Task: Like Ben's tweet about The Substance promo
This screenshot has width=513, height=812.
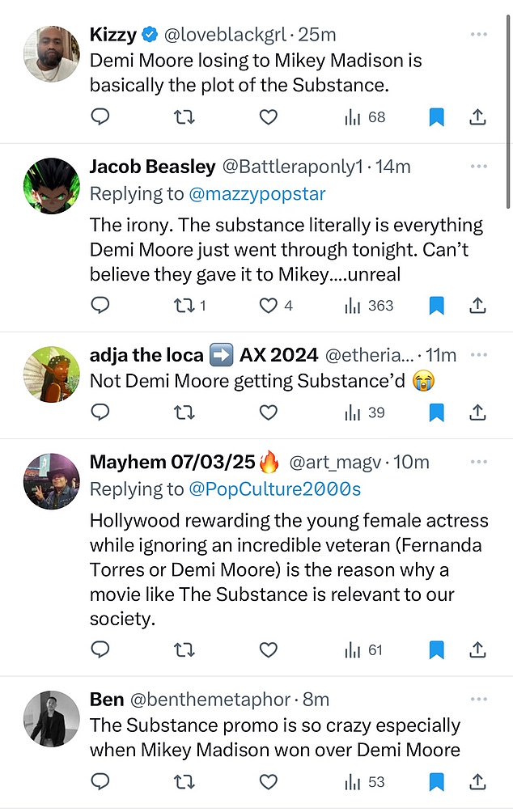Action: tap(268, 782)
